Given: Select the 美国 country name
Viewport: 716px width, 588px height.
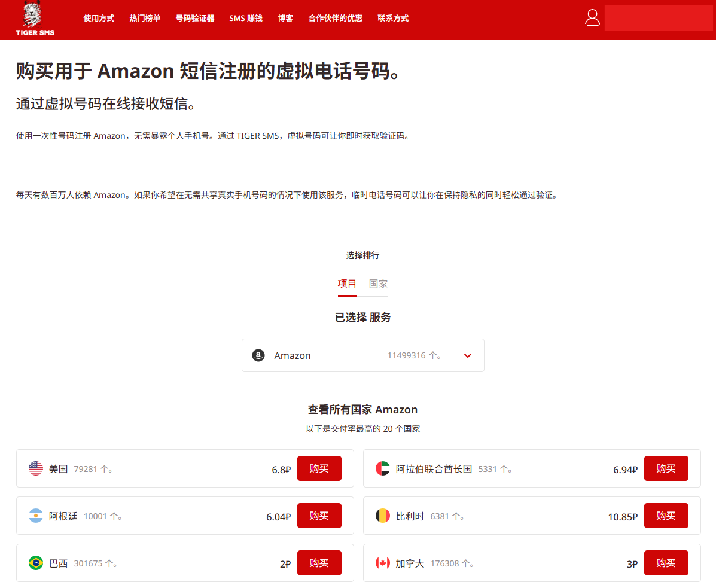Looking at the screenshot, I should tap(59, 469).
